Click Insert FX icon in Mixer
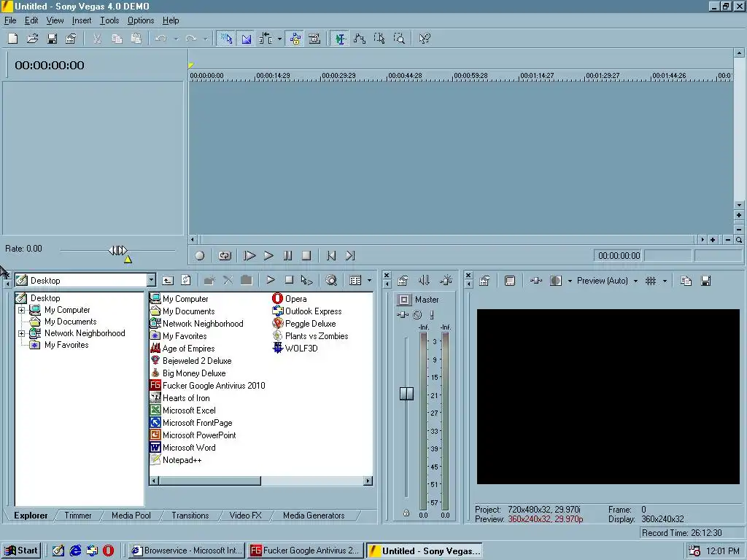 click(x=446, y=281)
